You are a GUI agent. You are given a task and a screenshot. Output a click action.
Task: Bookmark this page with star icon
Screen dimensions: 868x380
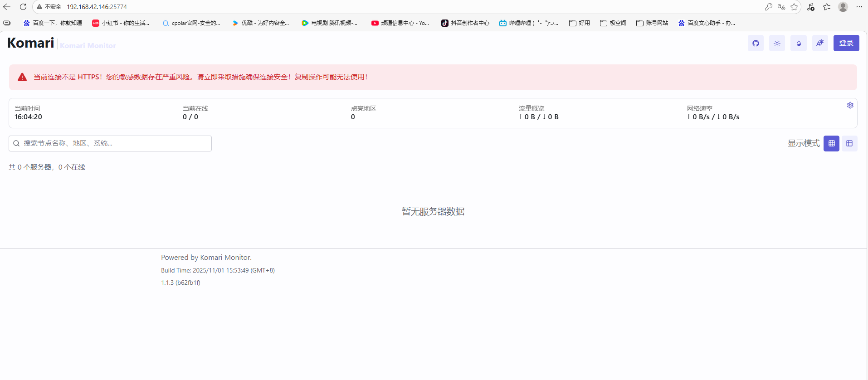point(794,7)
